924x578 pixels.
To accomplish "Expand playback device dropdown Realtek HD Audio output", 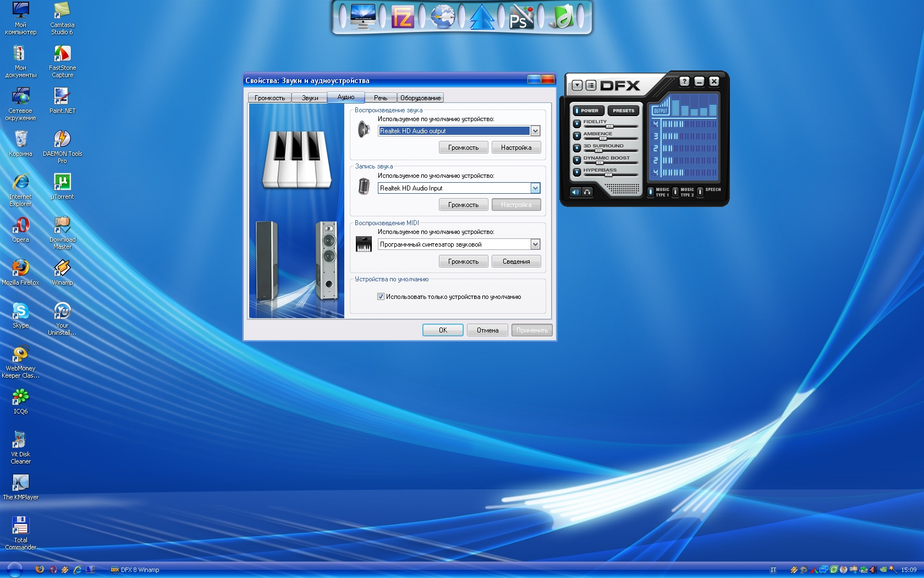I will coord(535,131).
